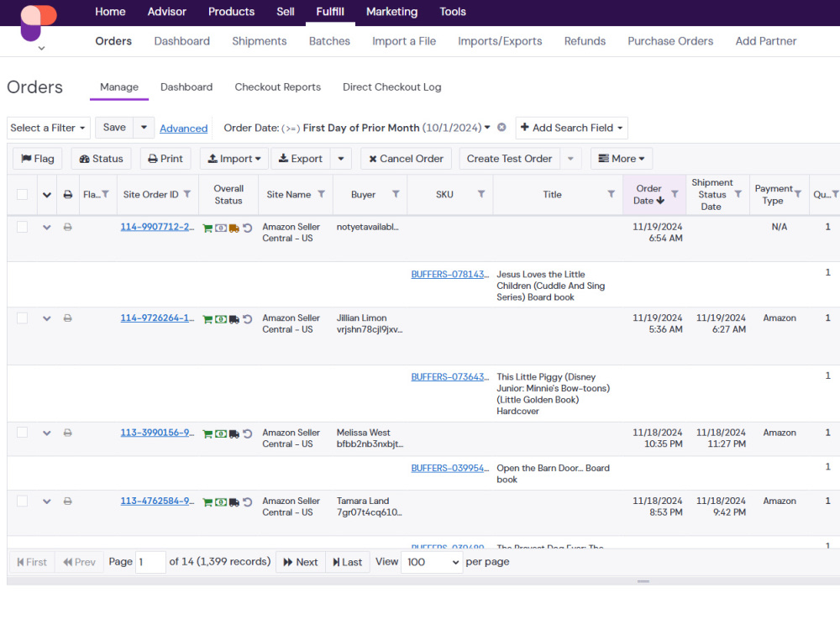Filter the Title column
840x630 pixels.
click(x=611, y=194)
